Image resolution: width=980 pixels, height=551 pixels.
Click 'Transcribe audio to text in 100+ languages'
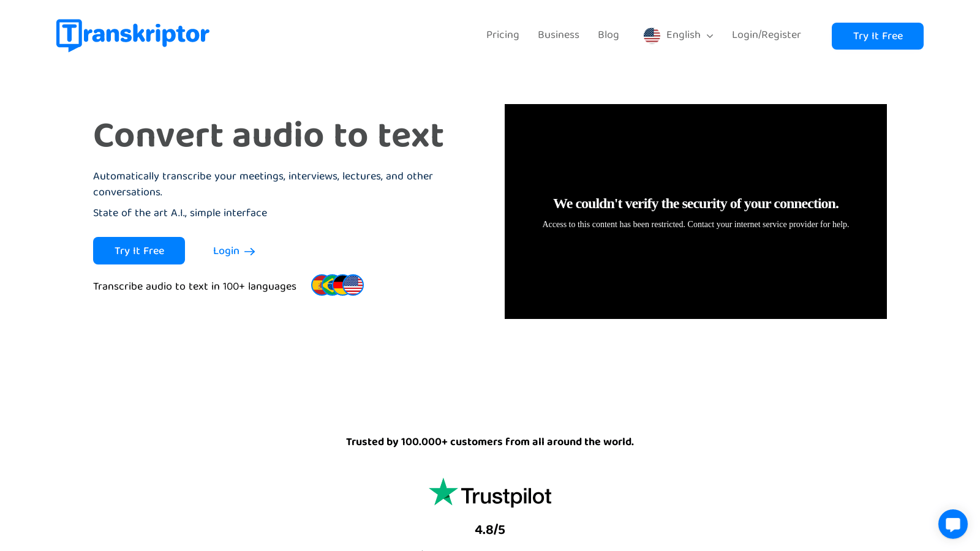[195, 287]
